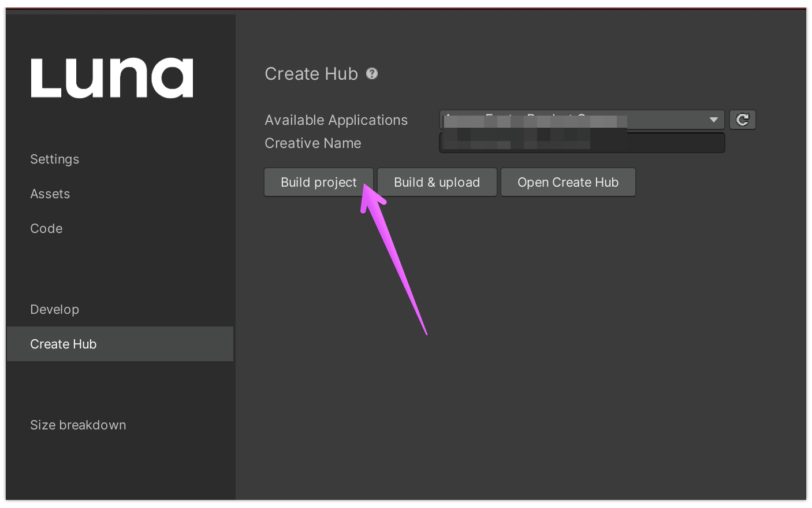The height and width of the screenshot is (508, 812).
Task: Click Open Create Hub button
Action: pyautogui.click(x=568, y=182)
